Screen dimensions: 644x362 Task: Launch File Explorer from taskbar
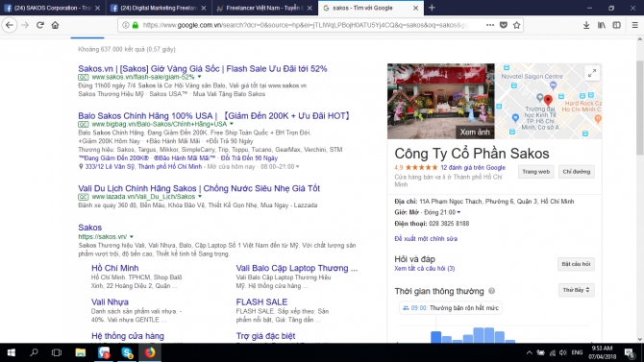pyautogui.click(x=80, y=352)
